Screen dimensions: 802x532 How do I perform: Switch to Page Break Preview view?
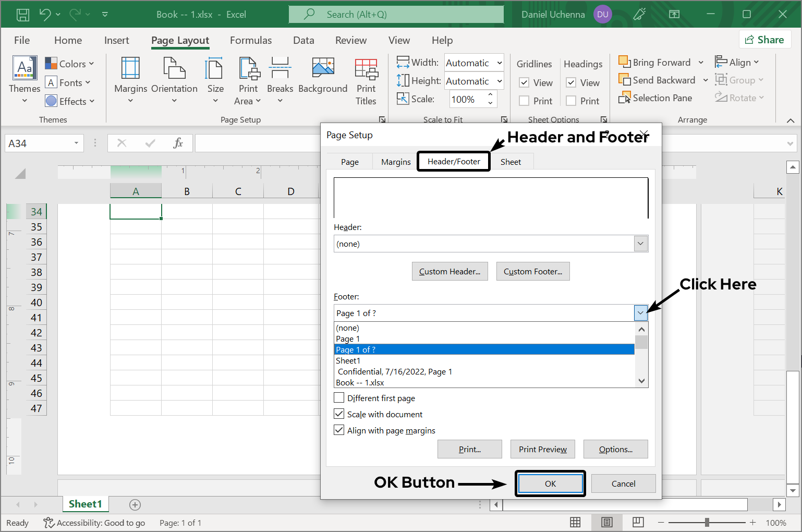coord(638,522)
